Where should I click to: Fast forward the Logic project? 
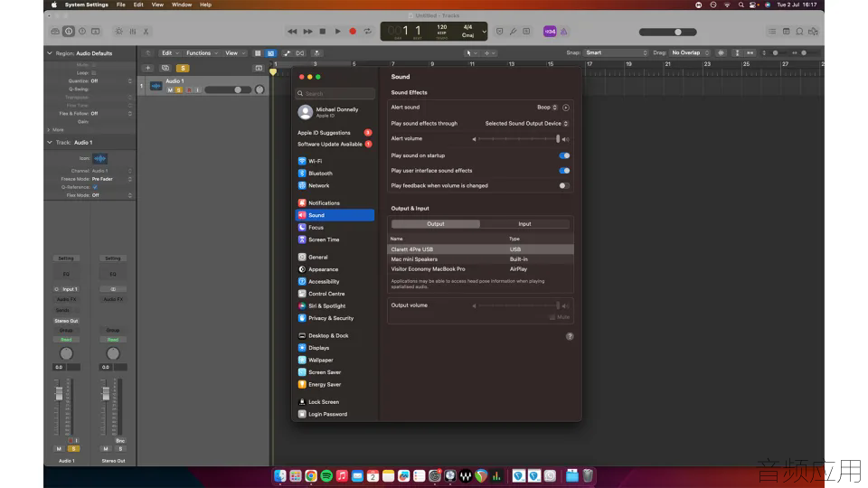(307, 32)
